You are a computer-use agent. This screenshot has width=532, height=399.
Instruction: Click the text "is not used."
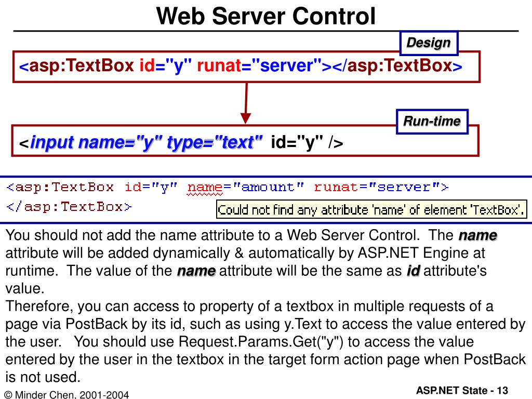[x=43, y=377]
